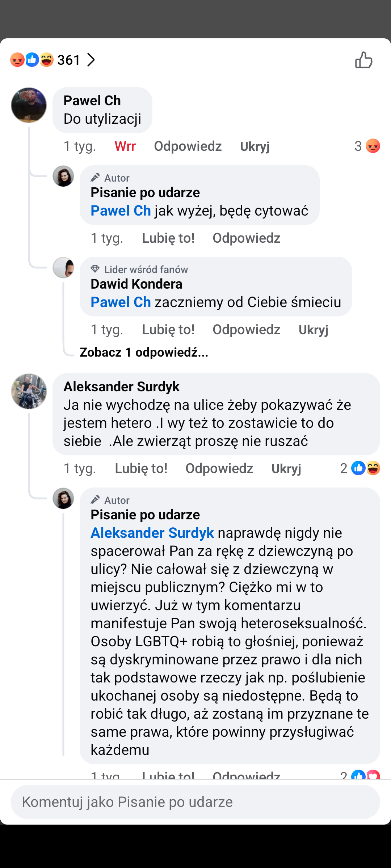Open Dawid Kondera's profile avatar
The image size is (391, 868).
[x=63, y=268]
